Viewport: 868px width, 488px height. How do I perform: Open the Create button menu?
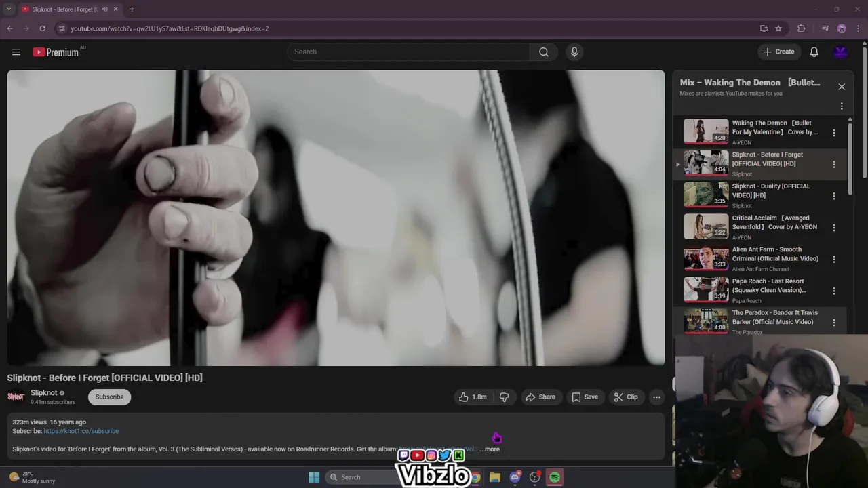coord(778,52)
